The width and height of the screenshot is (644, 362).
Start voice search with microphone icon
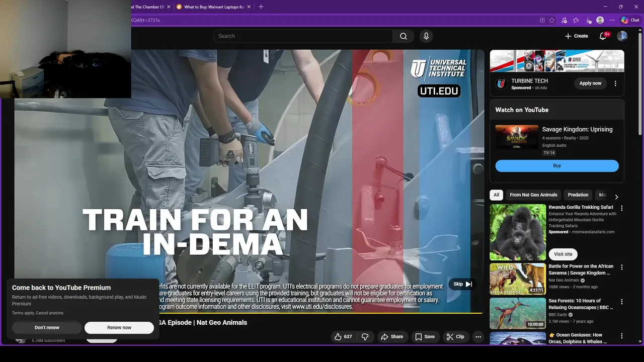426,36
